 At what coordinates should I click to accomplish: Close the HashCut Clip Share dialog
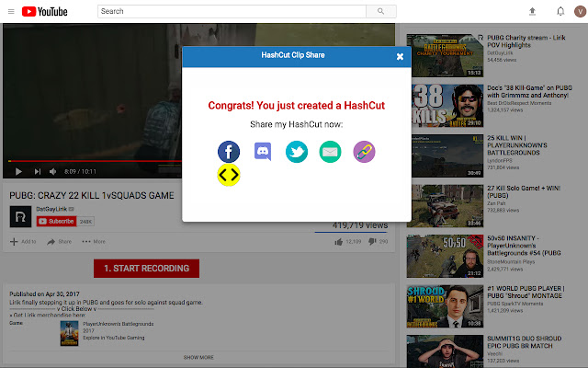click(400, 56)
